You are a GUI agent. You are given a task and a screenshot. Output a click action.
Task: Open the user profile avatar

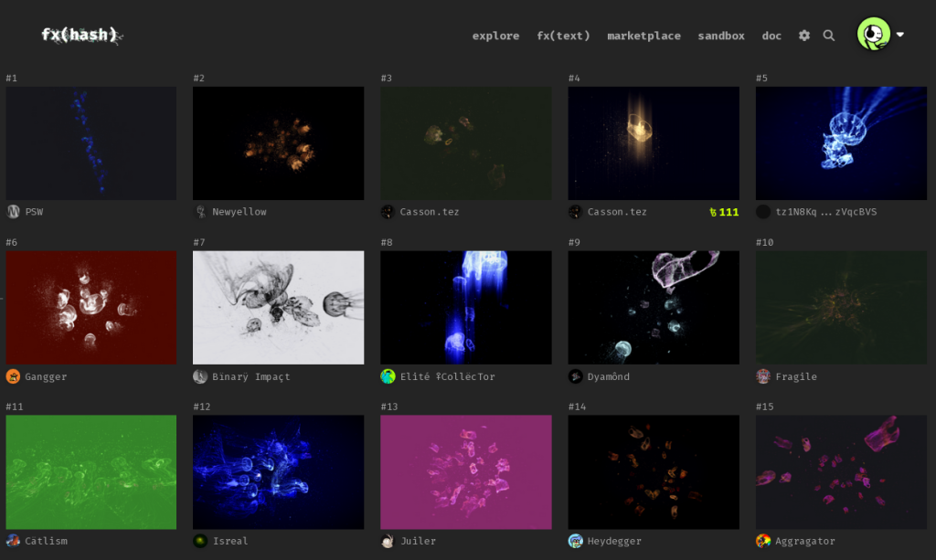point(873,35)
